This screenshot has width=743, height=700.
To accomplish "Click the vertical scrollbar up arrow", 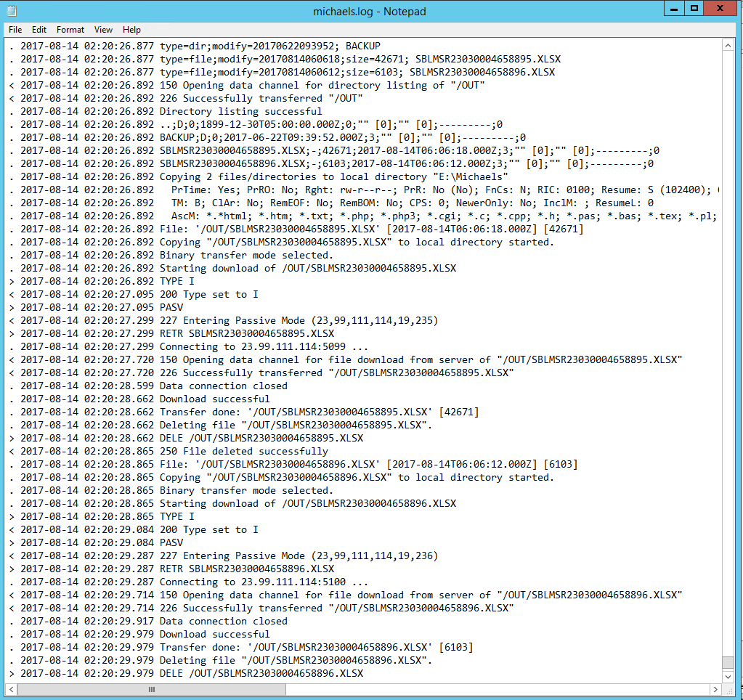I will (x=728, y=46).
